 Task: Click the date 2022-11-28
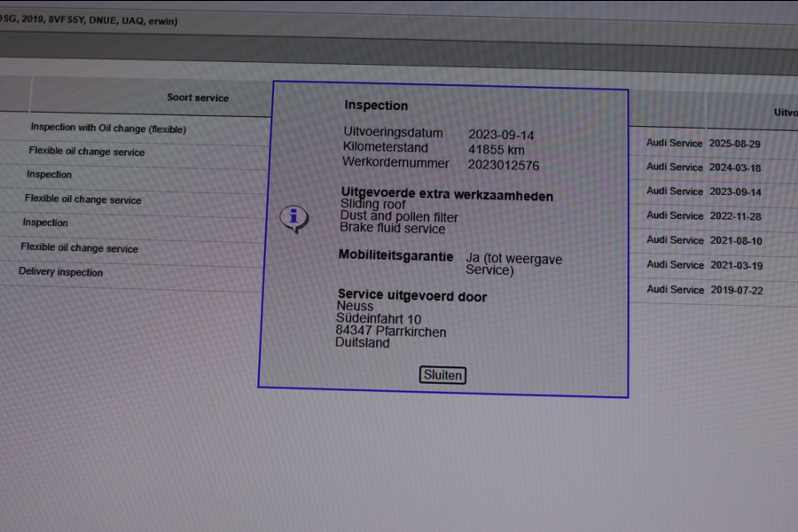(735, 216)
